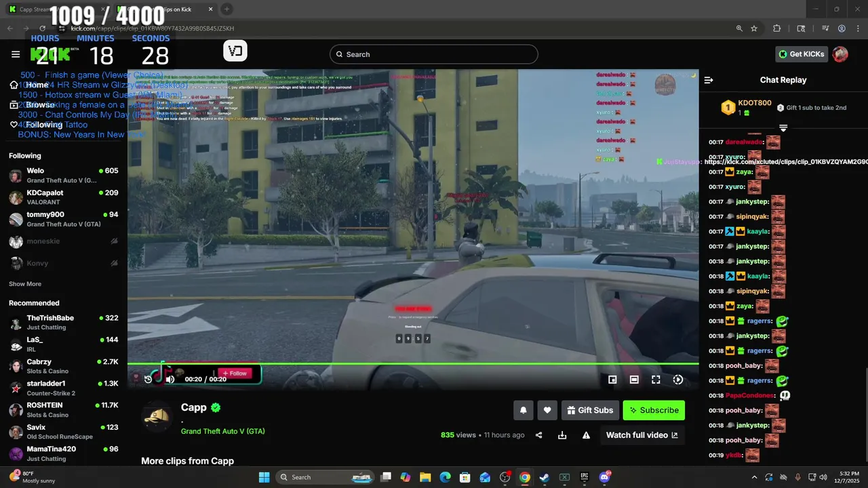The height and width of the screenshot is (488, 868).
Task: Download the clip
Action: tap(562, 435)
